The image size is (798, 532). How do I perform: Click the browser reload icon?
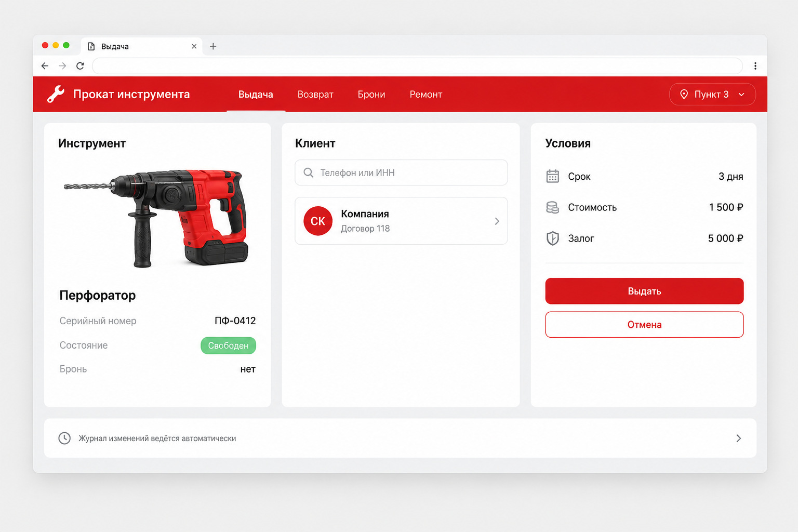(80, 66)
